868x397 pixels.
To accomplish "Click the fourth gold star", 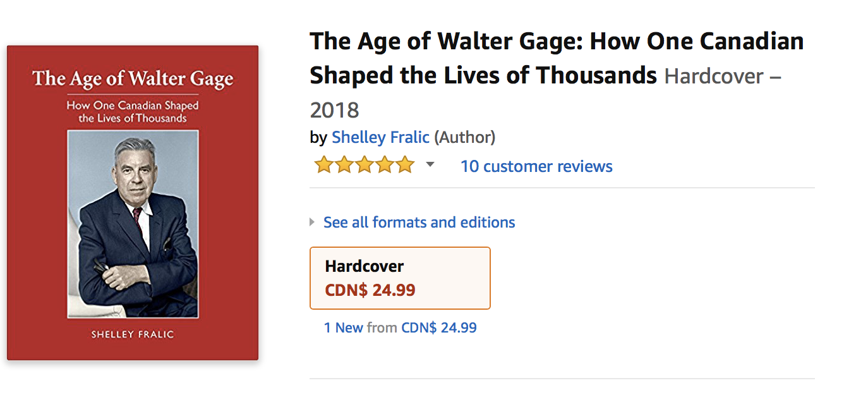I will (x=384, y=164).
